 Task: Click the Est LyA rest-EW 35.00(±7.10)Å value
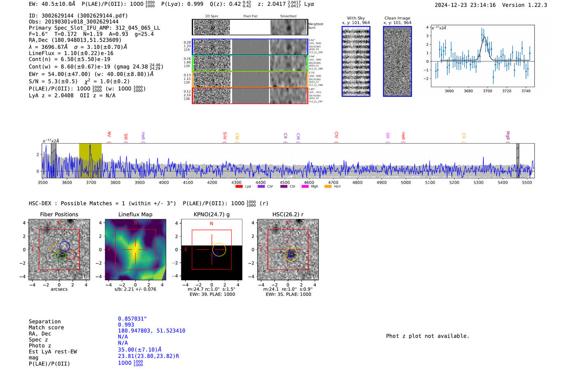(x=139, y=350)
